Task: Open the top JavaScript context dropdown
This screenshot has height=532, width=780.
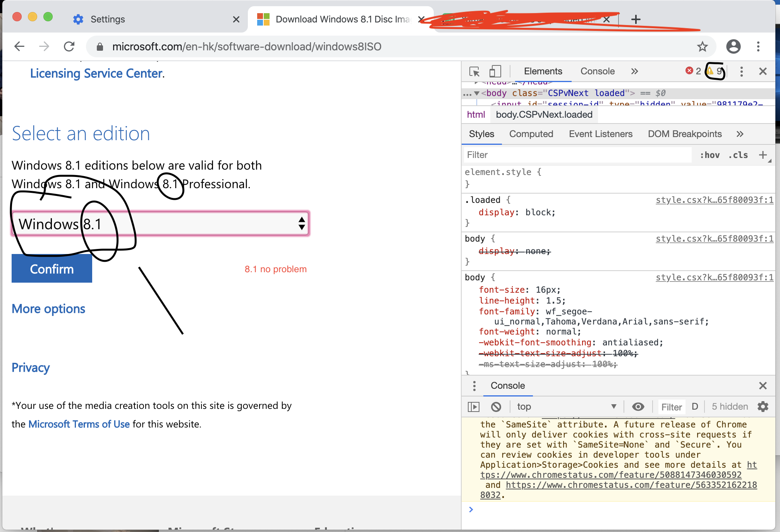Action: (566, 407)
